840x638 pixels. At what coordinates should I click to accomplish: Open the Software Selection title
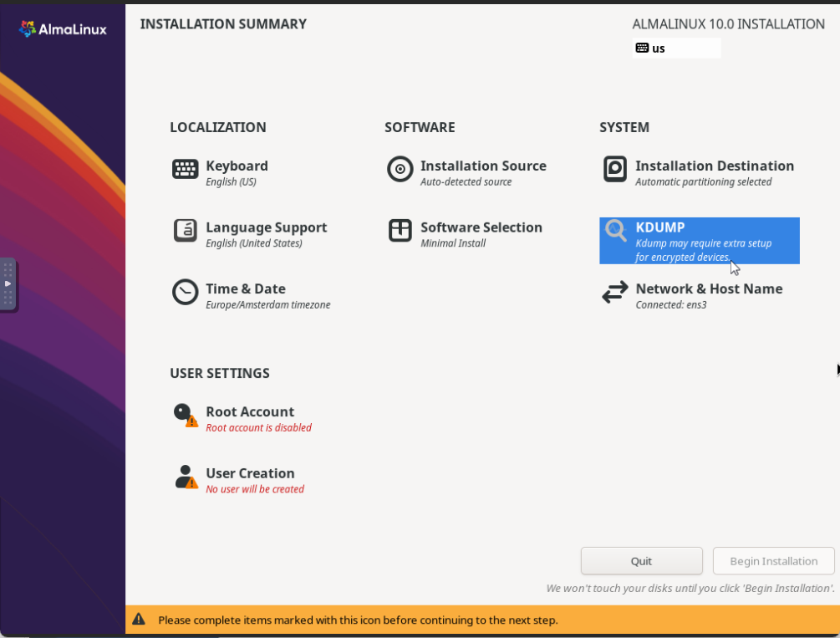point(481,227)
